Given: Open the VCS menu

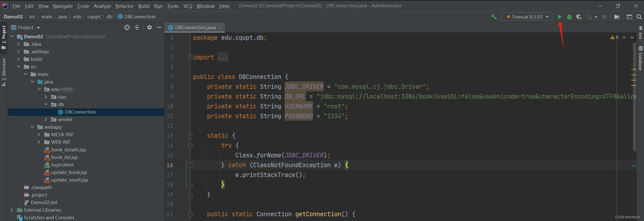Looking at the screenshot, I should (x=188, y=6).
